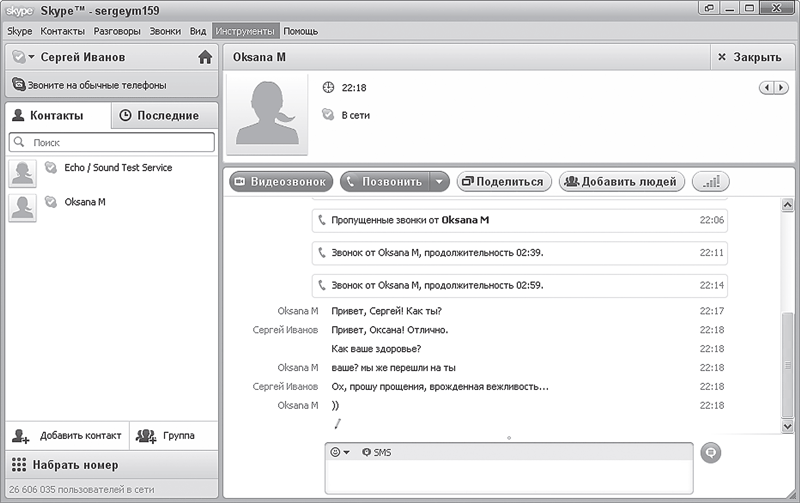
Task: Open the Инструменты menu
Action: click(245, 31)
